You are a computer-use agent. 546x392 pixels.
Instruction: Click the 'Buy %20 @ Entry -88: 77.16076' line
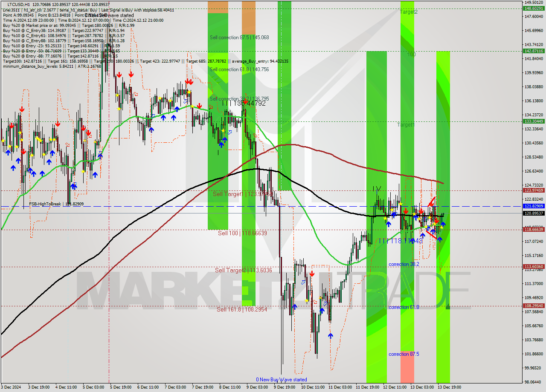point(60,56)
